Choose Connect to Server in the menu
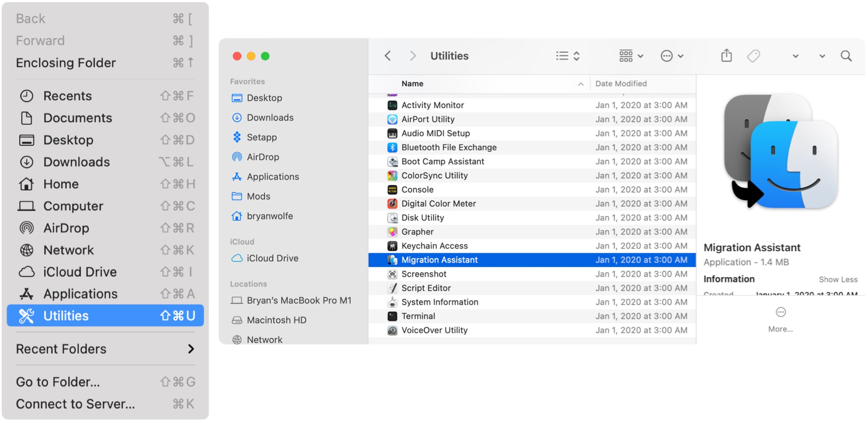This screenshot has height=422, width=868. (105, 404)
